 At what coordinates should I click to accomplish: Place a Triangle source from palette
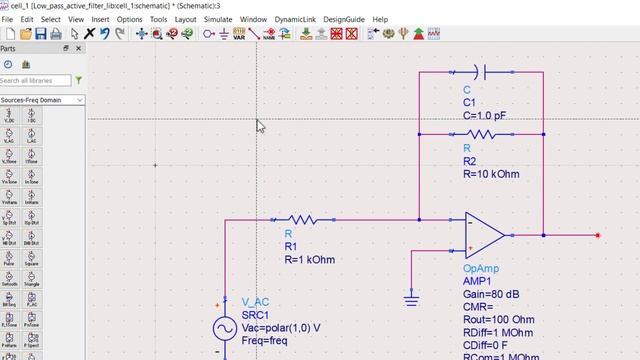point(31,279)
